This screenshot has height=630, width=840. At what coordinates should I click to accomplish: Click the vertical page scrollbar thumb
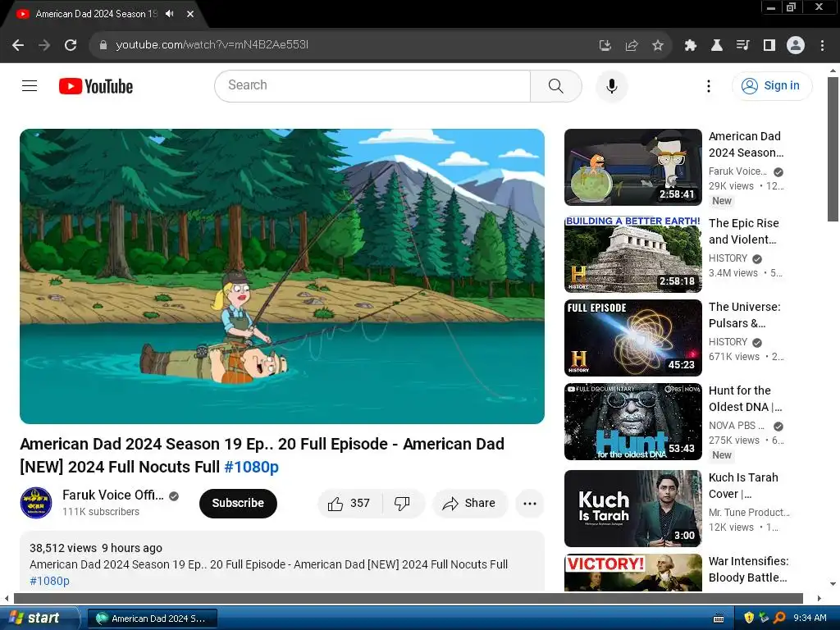tap(833, 149)
